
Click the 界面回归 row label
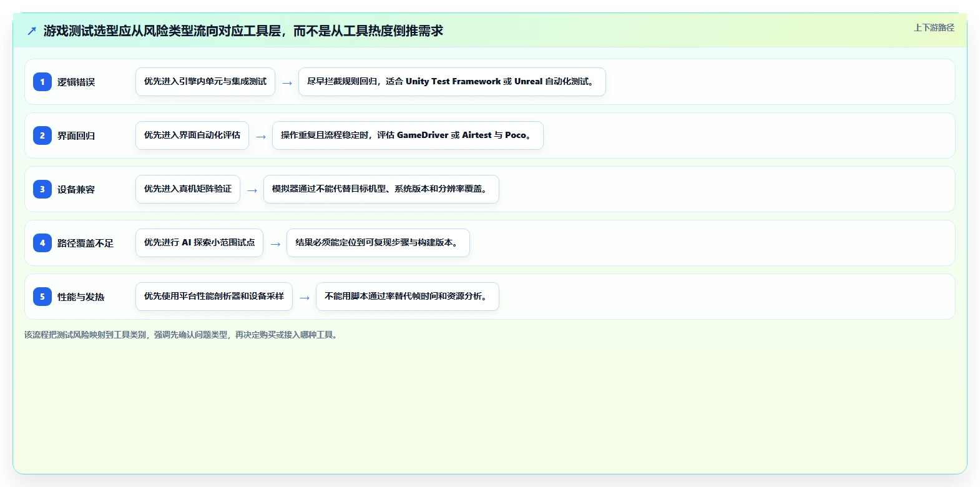coord(76,135)
